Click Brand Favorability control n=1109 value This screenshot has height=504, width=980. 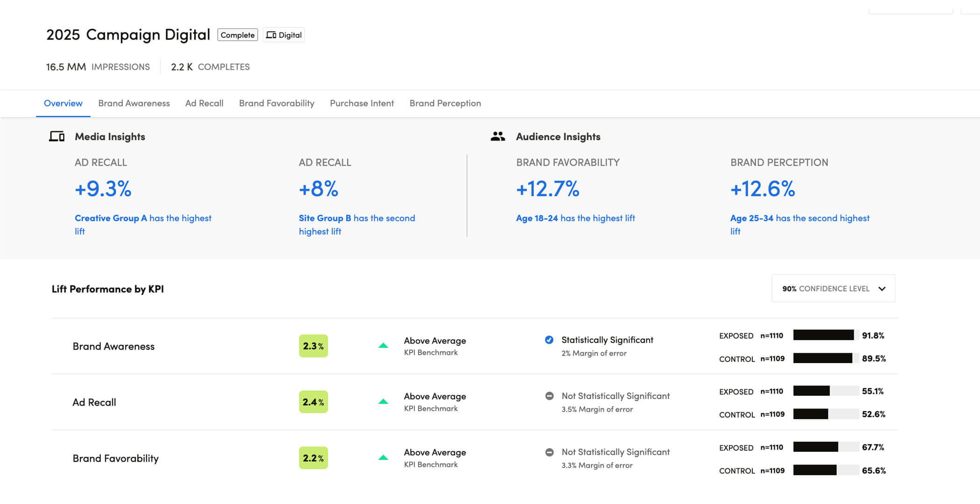click(x=772, y=470)
